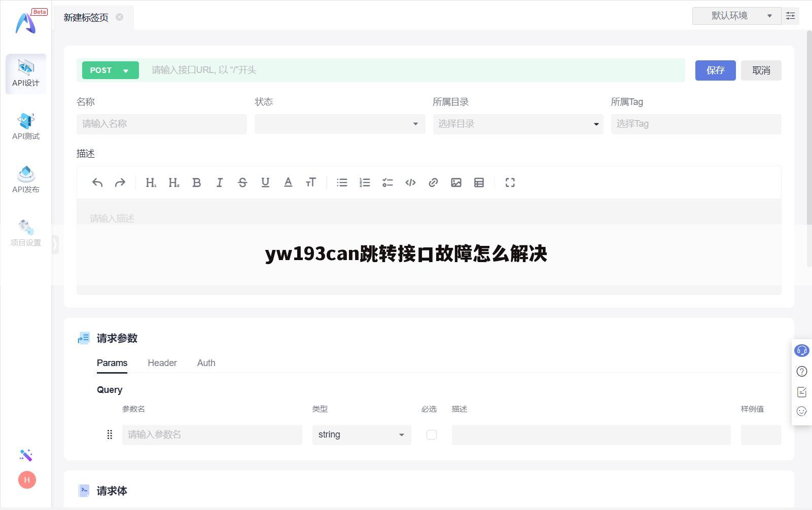Insert a bulleted list
Viewport: 812px width, 510px height.
(x=342, y=183)
